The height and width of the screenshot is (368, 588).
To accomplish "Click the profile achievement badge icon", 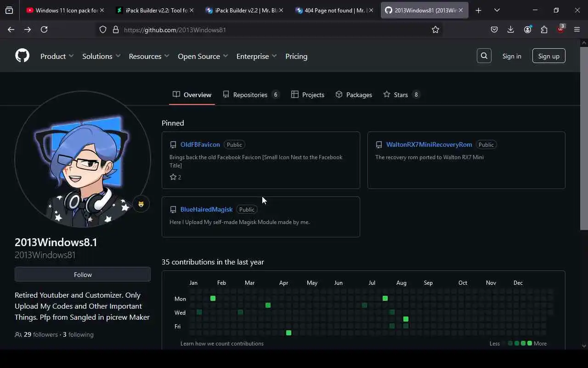I will coord(141,204).
